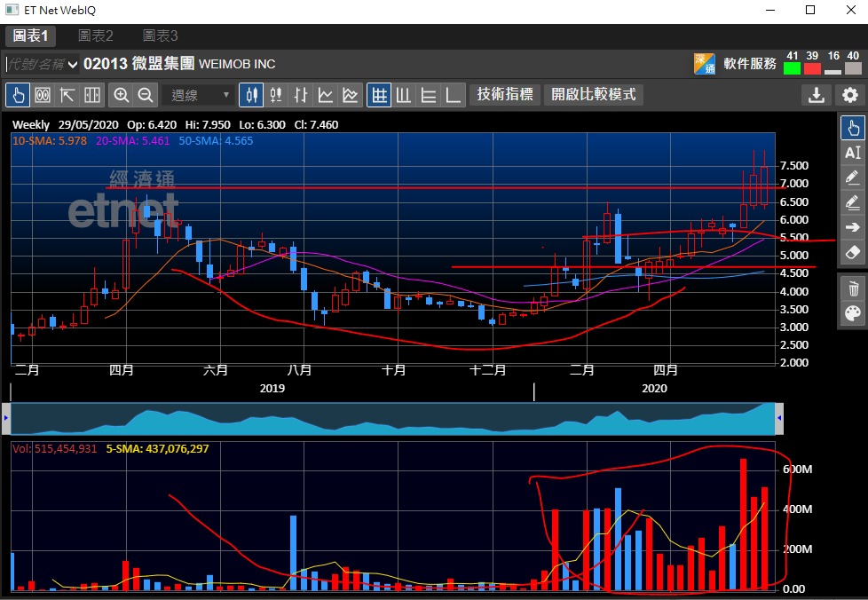Image resolution: width=868 pixels, height=600 pixels.
Task: Switch to 圖表1 tab
Action: coord(31,36)
